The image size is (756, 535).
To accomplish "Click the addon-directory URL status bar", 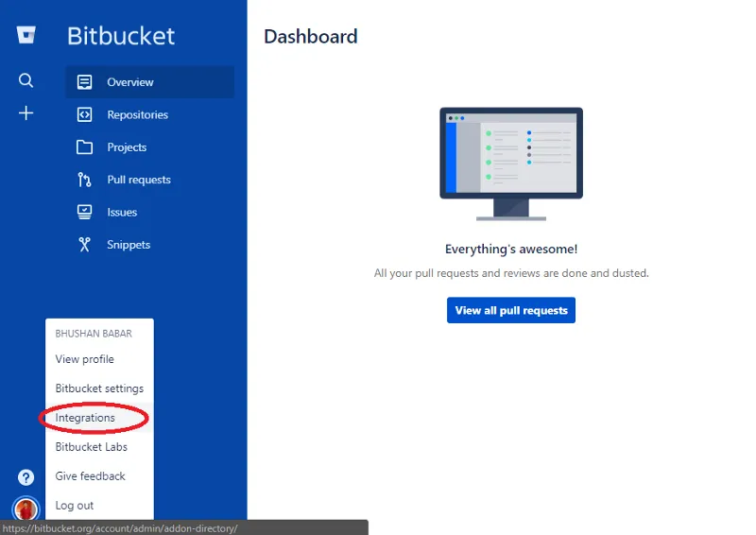I will (x=184, y=527).
